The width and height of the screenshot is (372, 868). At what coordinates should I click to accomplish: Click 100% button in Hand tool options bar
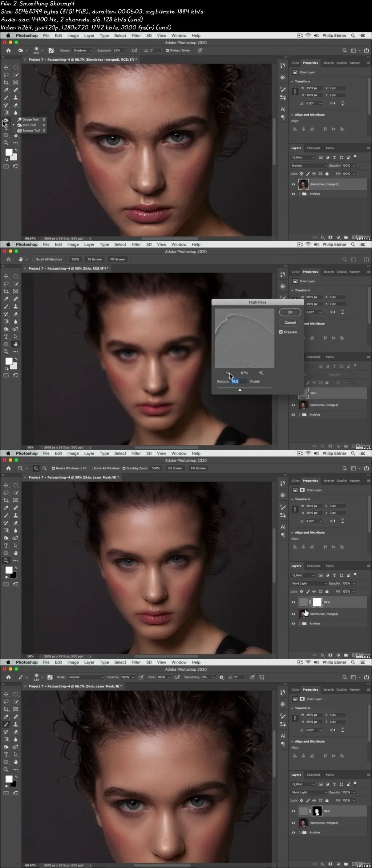(x=75, y=259)
